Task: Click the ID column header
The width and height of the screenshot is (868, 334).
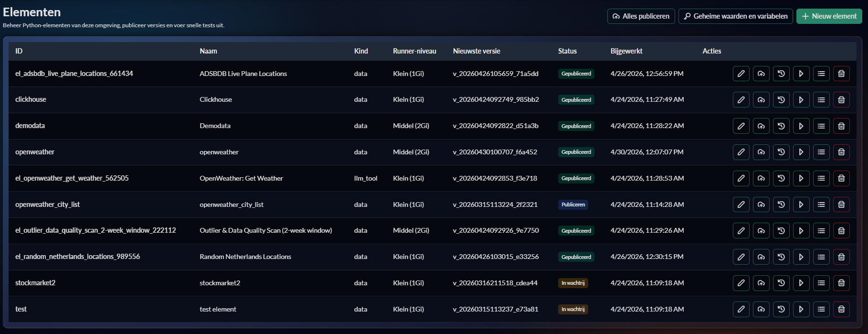Action: tap(19, 51)
